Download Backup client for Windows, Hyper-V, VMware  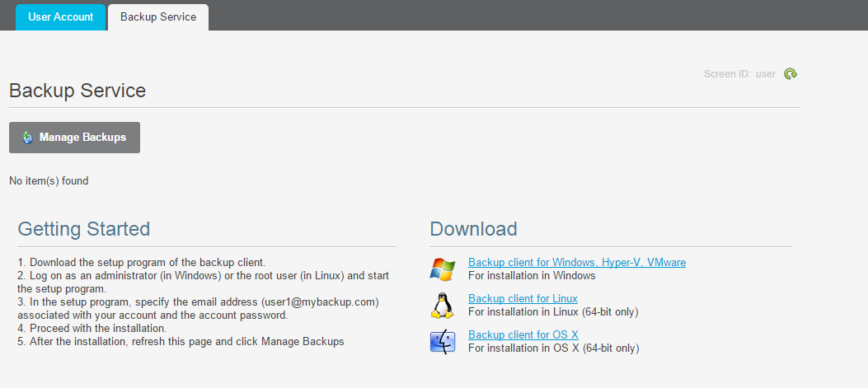coord(577,262)
